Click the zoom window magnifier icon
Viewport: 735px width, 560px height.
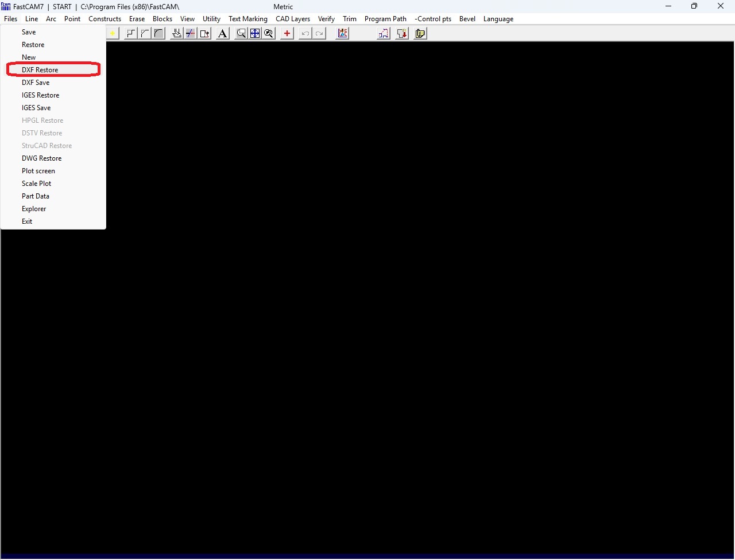point(241,33)
